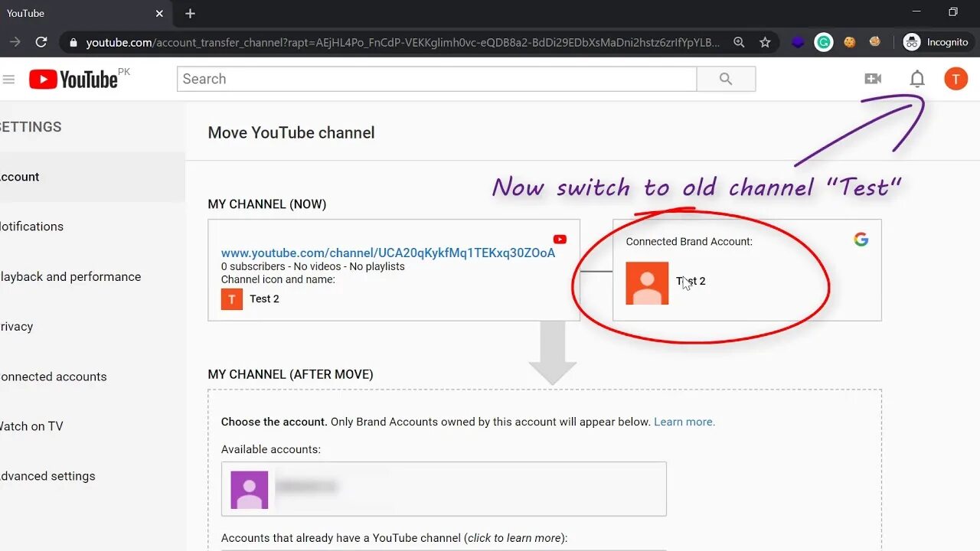Viewport: 980px width, 551px height.
Task: Click the first cookie extension icon
Action: [x=849, y=42]
